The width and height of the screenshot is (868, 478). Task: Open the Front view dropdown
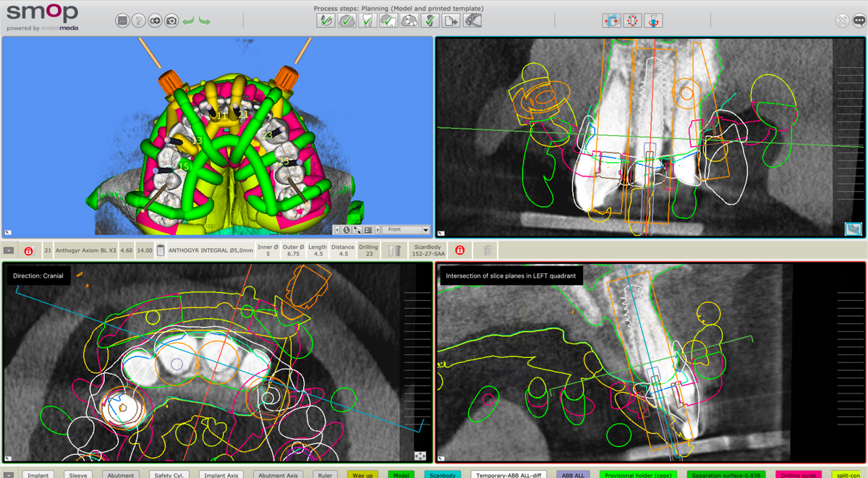pyautogui.click(x=405, y=230)
